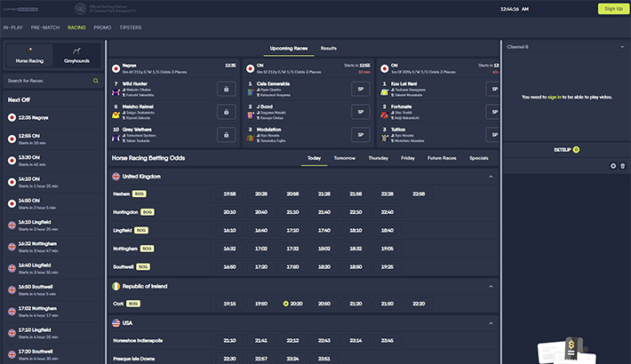Click the Queens Park Rangers partner logo
This screenshot has width=631, height=364.
coord(81,9)
